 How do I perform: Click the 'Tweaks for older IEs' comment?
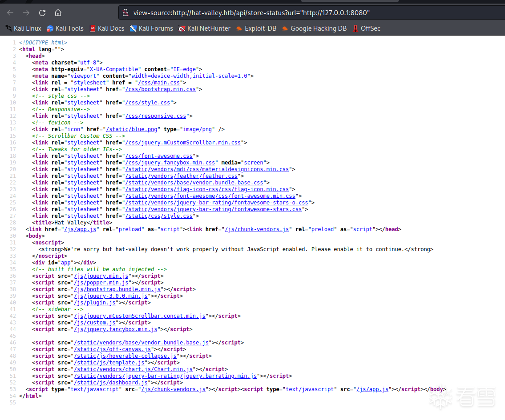[77, 149]
